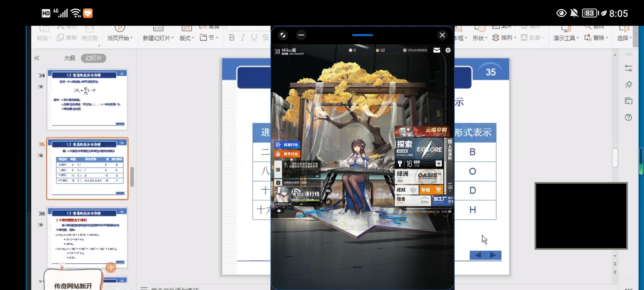Add keys with the plus button
Image resolution: width=644 pixels, height=290 pixels.
(x=439, y=164)
